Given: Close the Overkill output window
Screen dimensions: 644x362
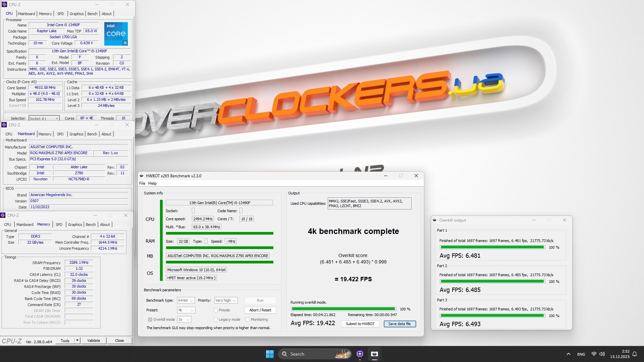Looking at the screenshot, I should click(565, 220).
